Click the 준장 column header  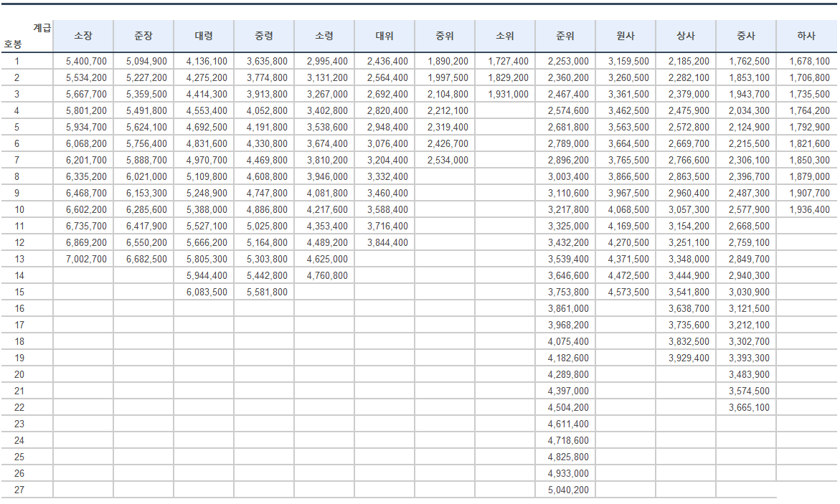tap(143, 36)
